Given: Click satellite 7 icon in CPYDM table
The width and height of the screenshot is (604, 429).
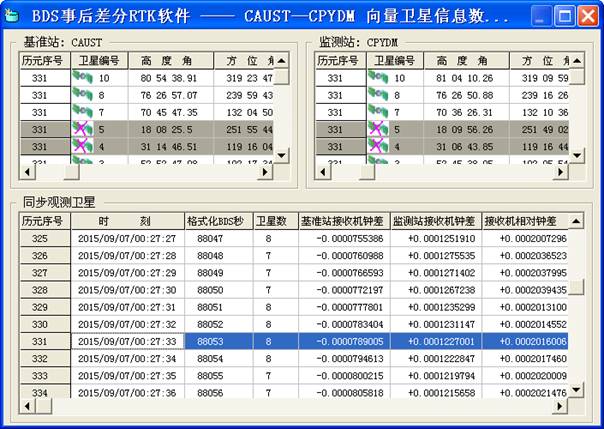Looking at the screenshot, I should 378,112.
